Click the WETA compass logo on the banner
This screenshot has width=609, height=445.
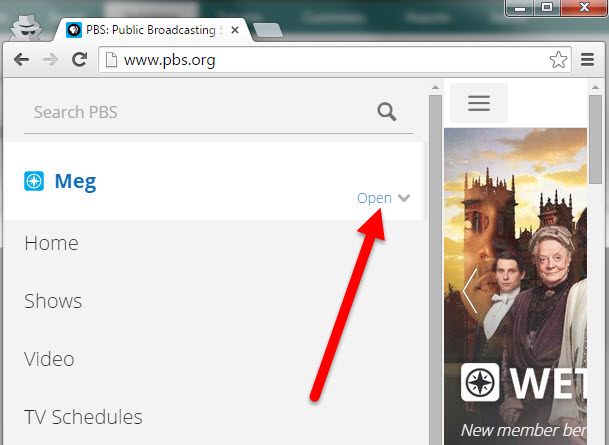(x=480, y=382)
